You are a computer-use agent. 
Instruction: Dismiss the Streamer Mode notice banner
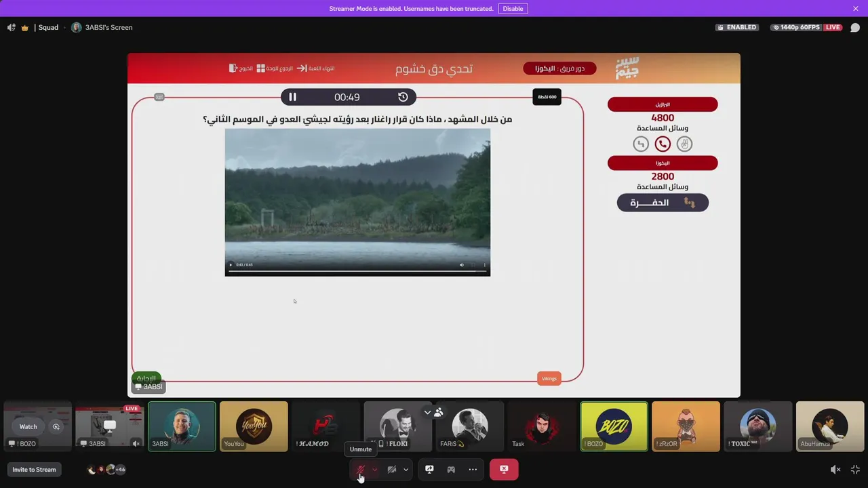coord(856,9)
